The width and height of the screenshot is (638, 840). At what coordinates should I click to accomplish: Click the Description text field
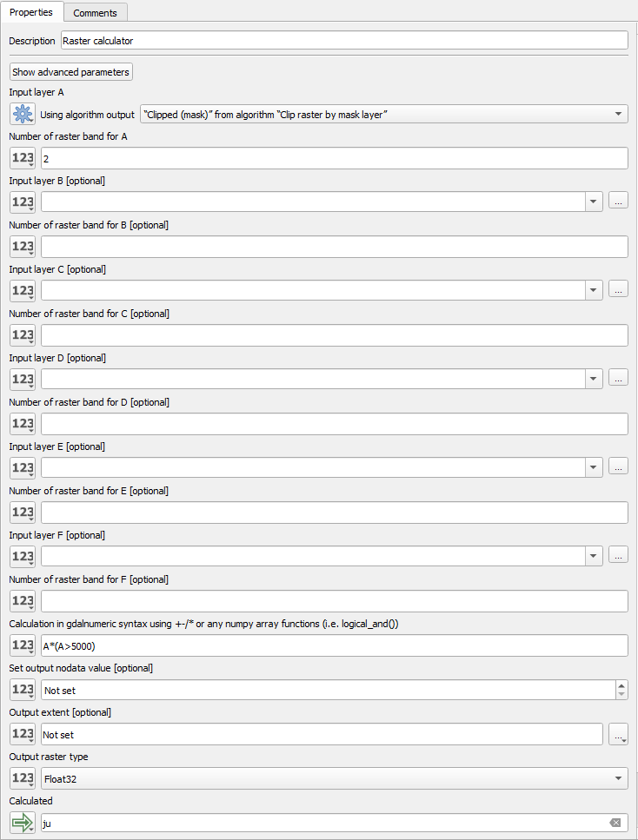(x=343, y=41)
